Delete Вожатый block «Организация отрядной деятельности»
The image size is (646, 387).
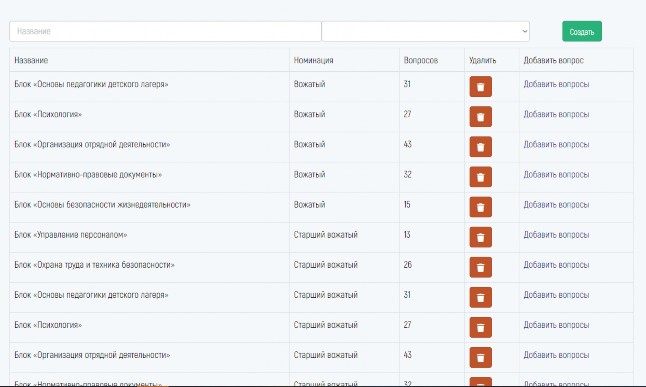[x=480, y=147]
